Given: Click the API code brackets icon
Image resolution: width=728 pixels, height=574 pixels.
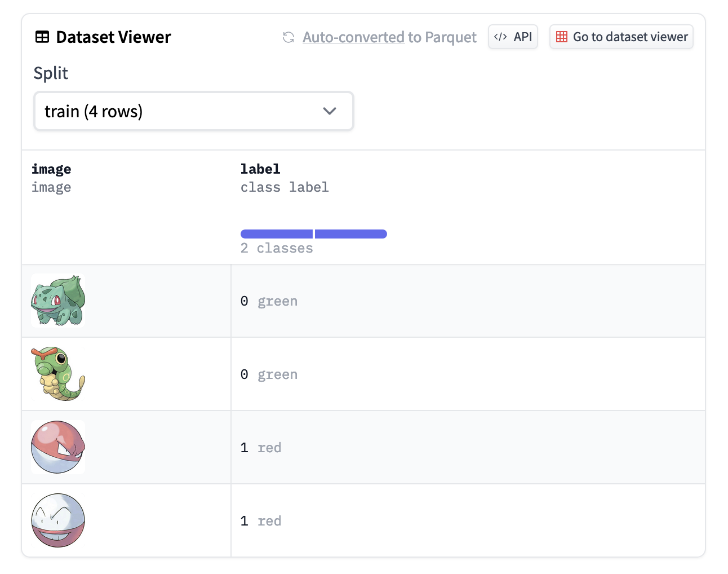Looking at the screenshot, I should click(500, 37).
